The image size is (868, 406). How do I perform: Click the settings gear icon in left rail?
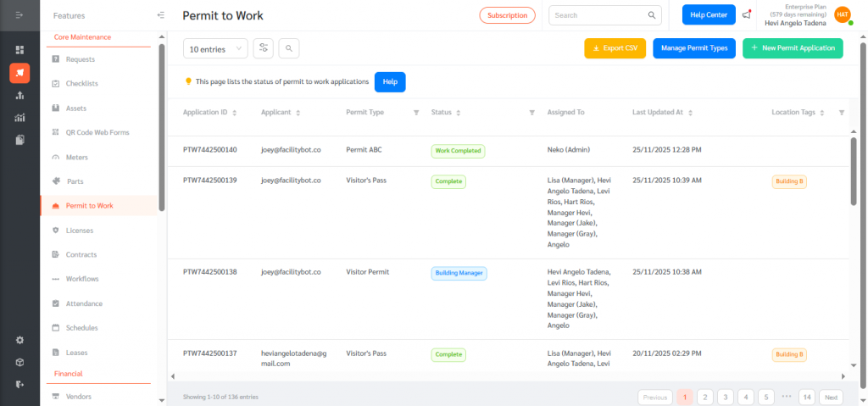pyautogui.click(x=19, y=340)
